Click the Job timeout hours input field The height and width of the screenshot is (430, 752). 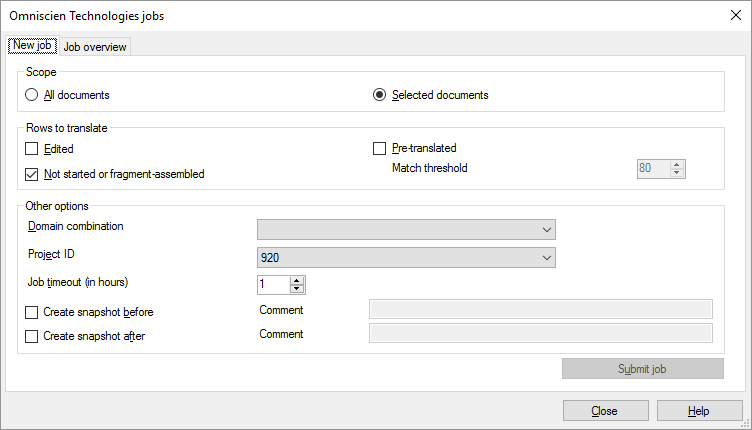point(272,285)
